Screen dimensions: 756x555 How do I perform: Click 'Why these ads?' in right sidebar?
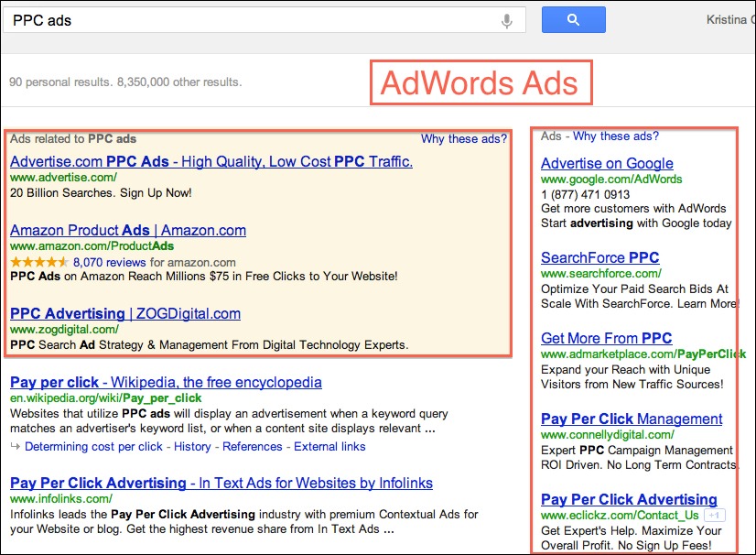coord(615,136)
